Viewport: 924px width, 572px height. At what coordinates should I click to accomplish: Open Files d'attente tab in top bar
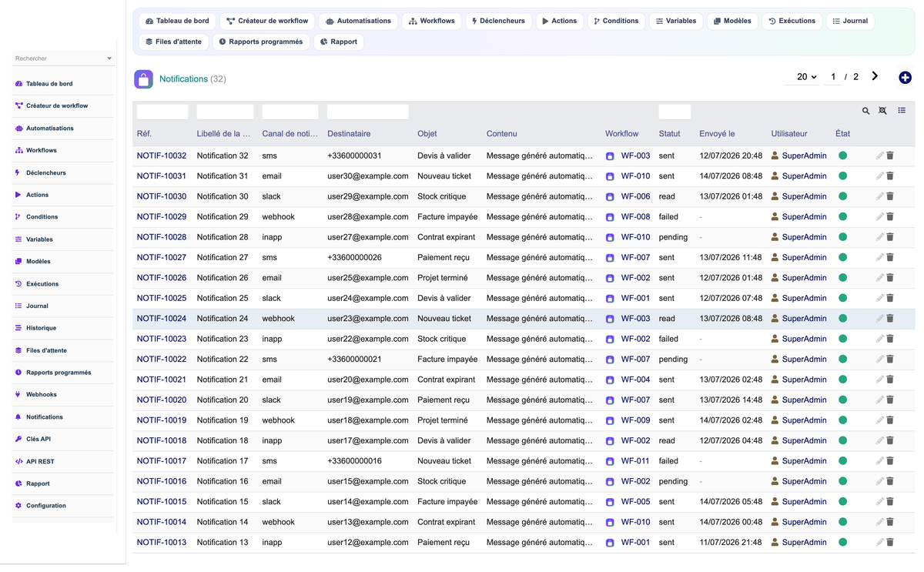(x=173, y=42)
